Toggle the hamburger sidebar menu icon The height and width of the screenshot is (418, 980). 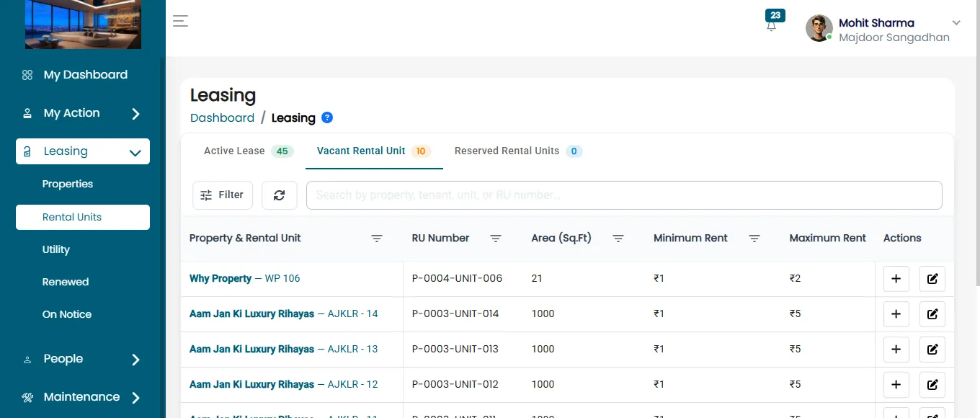[180, 21]
